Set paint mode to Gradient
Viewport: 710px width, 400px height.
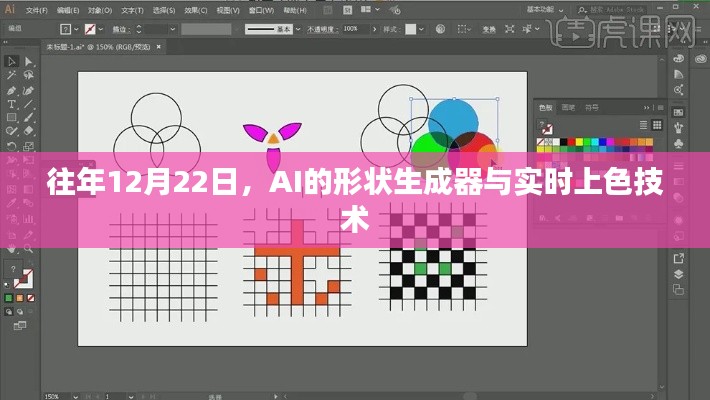[x=19, y=298]
